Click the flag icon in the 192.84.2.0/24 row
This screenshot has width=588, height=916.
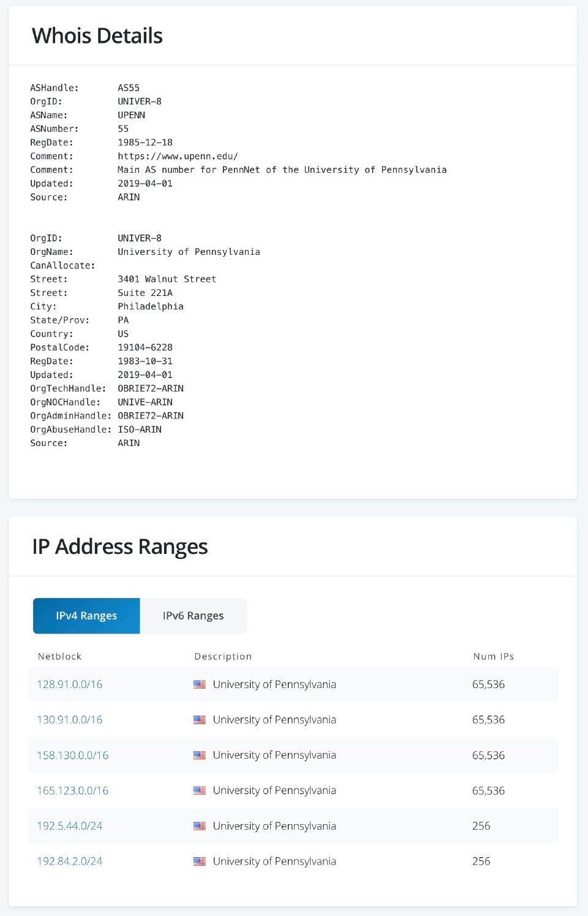coord(200,861)
